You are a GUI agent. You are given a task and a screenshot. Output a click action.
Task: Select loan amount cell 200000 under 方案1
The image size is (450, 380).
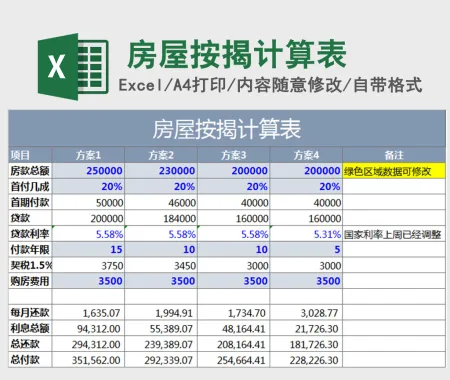(88, 218)
